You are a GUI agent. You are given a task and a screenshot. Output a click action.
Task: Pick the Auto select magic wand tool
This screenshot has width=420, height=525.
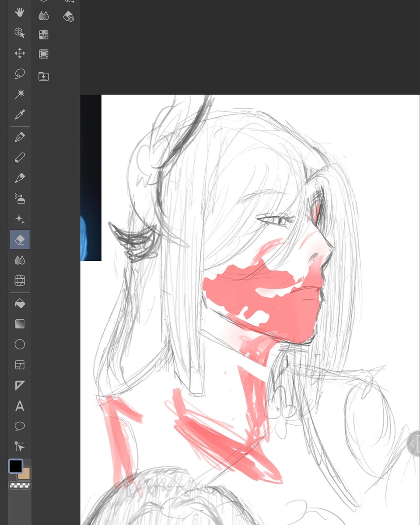click(x=20, y=94)
